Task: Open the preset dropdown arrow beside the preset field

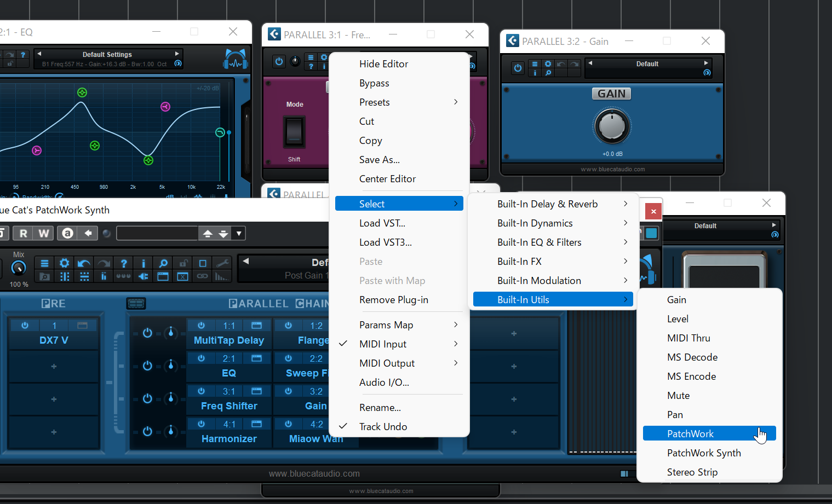Action: point(239,234)
